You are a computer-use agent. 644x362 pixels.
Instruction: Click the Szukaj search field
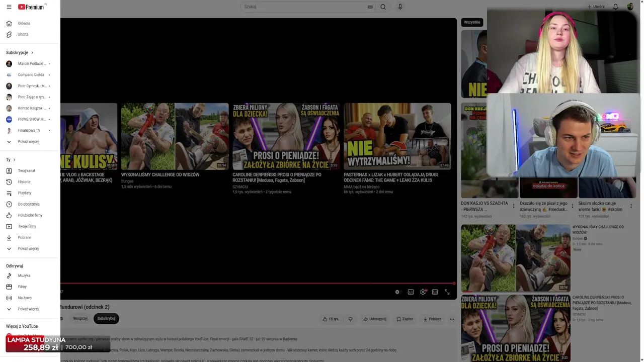(x=303, y=7)
